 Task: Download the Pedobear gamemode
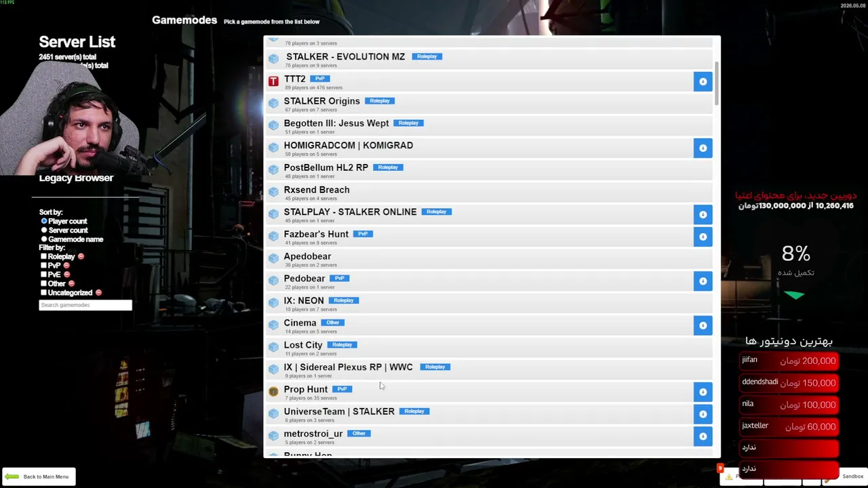[x=703, y=281]
